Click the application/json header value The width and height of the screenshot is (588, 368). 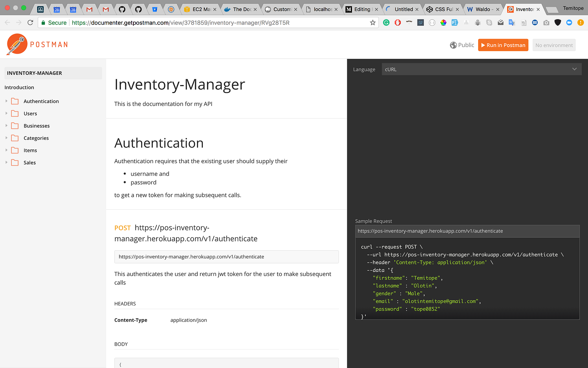click(189, 320)
